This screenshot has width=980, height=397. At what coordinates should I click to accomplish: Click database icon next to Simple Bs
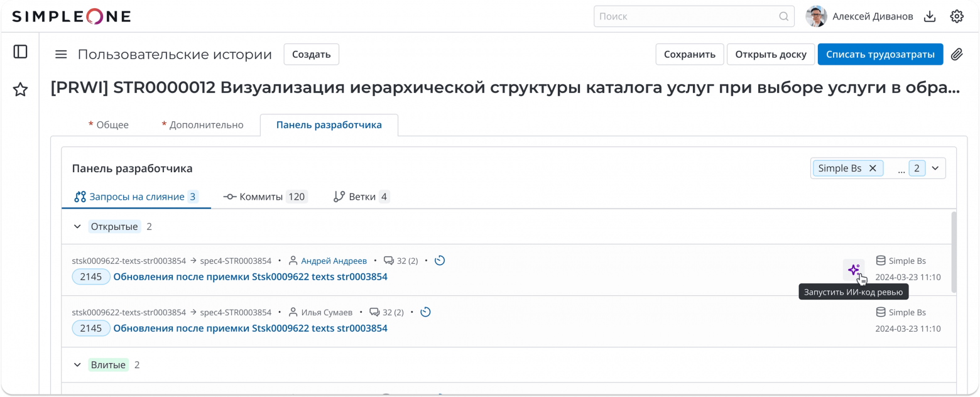click(881, 260)
